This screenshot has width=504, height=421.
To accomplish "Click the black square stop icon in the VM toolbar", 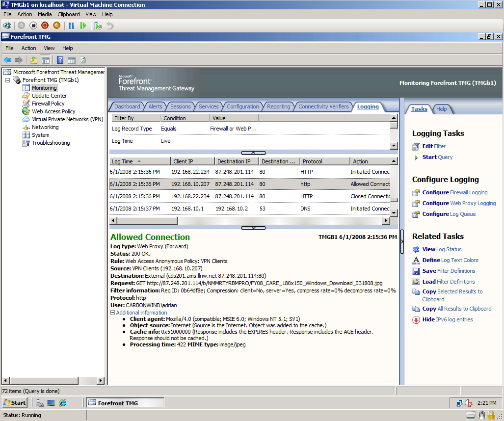I will pyautogui.click(x=33, y=26).
